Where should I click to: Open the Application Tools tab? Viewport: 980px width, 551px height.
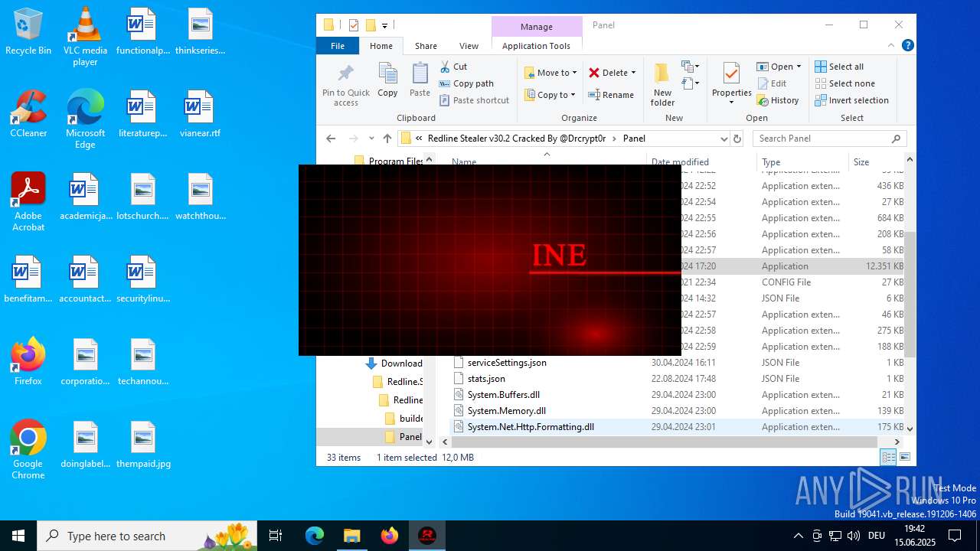pos(536,46)
